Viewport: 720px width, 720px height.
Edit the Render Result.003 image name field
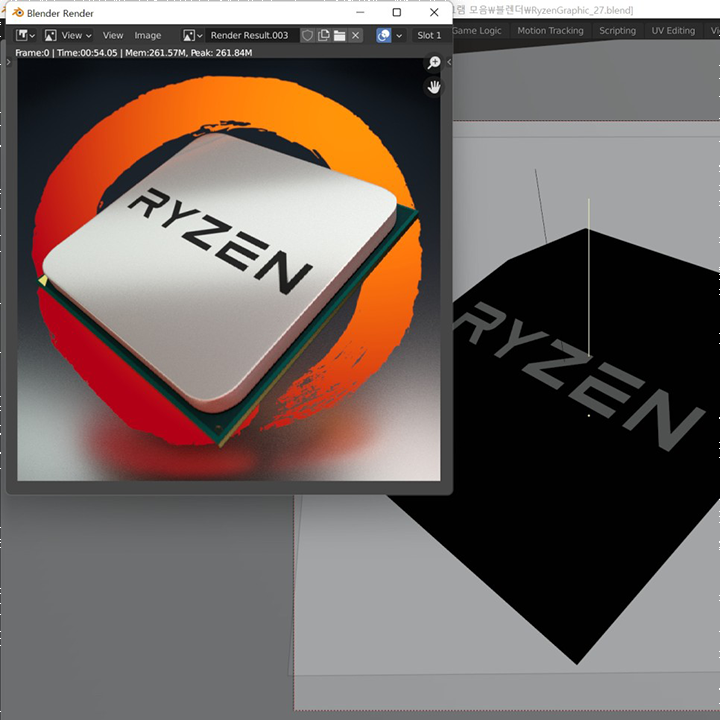pyautogui.click(x=252, y=35)
